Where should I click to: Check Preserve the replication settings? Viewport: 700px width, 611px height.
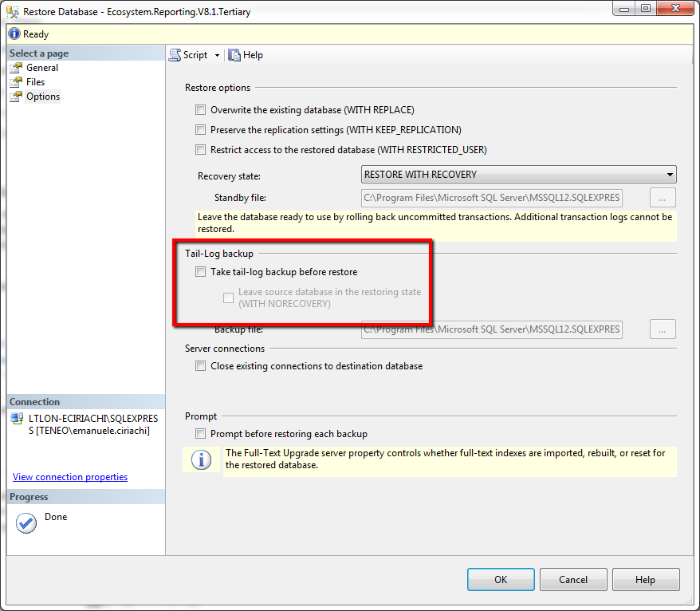pyautogui.click(x=200, y=130)
